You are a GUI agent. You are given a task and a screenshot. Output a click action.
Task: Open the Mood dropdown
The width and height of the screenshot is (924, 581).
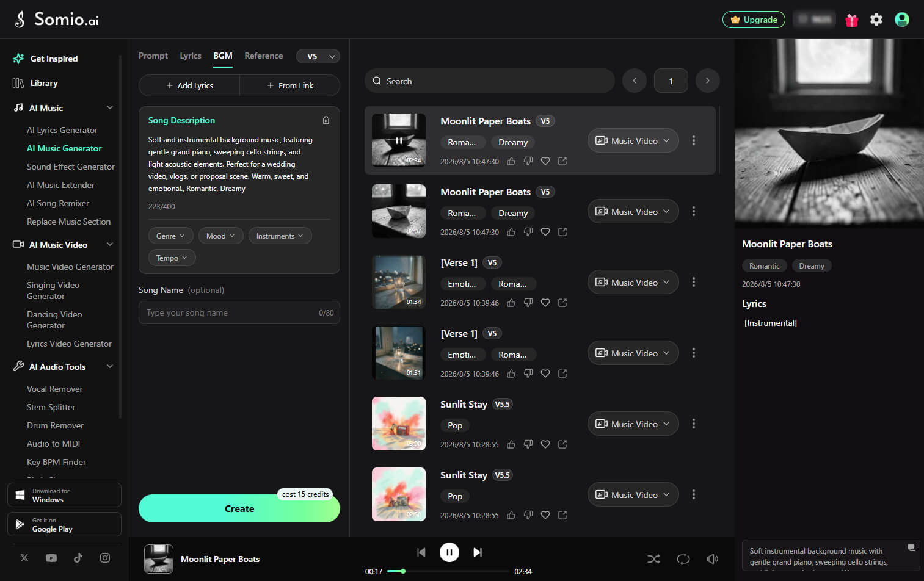coord(220,236)
